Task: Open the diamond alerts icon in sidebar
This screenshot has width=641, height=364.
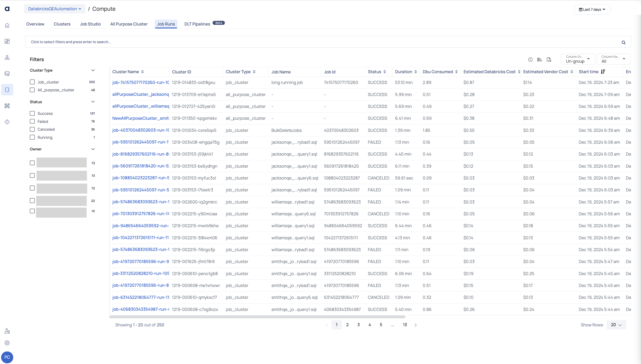Action: [x=7, y=122]
